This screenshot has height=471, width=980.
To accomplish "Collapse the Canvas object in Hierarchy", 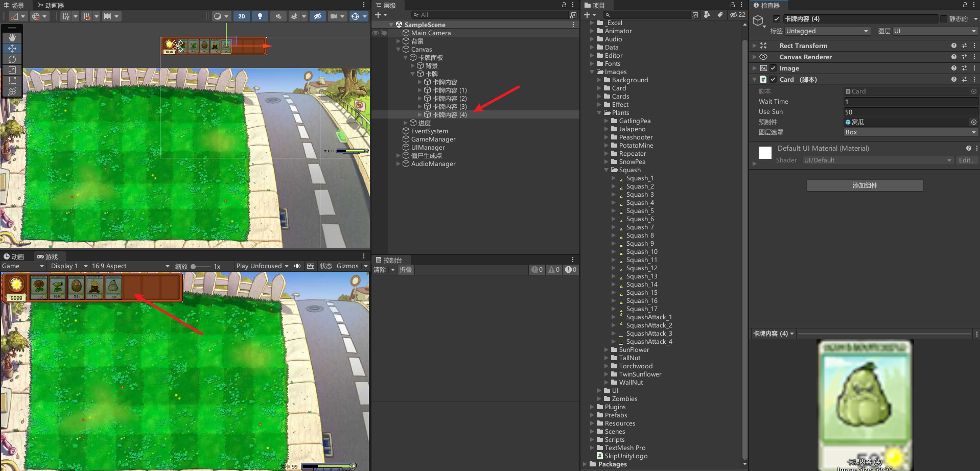I will coord(398,50).
